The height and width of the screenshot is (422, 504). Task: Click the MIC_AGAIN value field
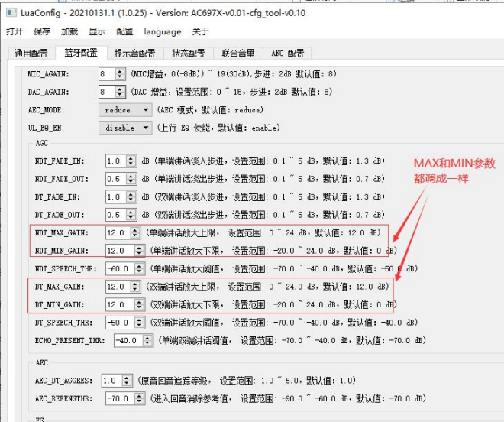[x=107, y=74]
